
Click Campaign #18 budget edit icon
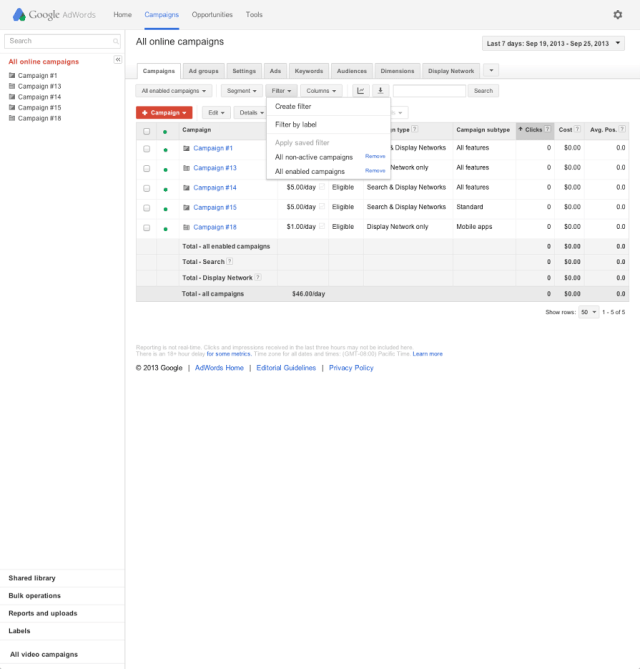point(322,226)
